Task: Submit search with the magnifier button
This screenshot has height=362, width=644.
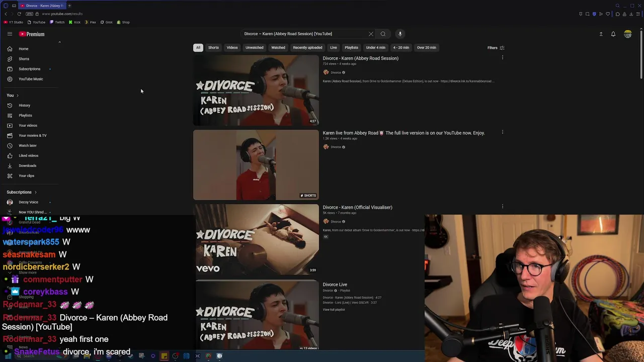Action: coord(383,34)
